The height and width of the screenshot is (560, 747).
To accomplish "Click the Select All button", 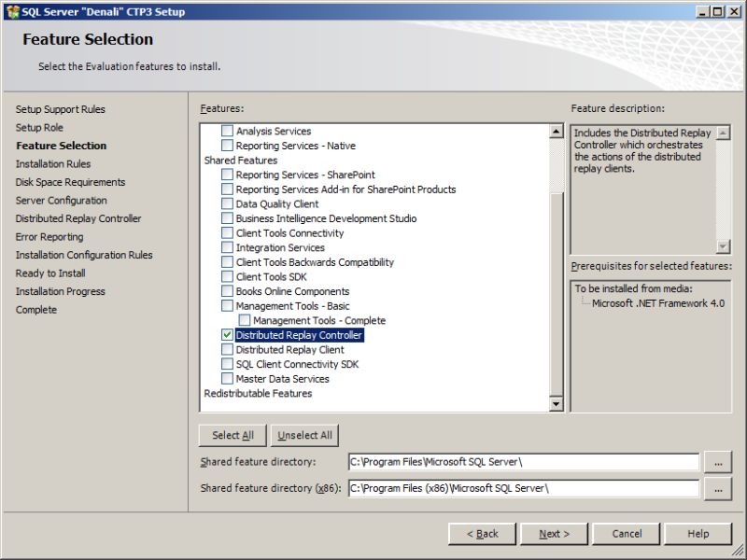I will tap(232, 435).
